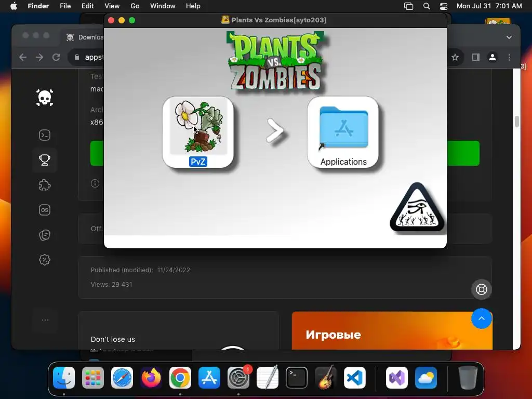This screenshot has width=532, height=399.
Task: Launch Visual Studio Code from the Dock
Action: pos(354,378)
